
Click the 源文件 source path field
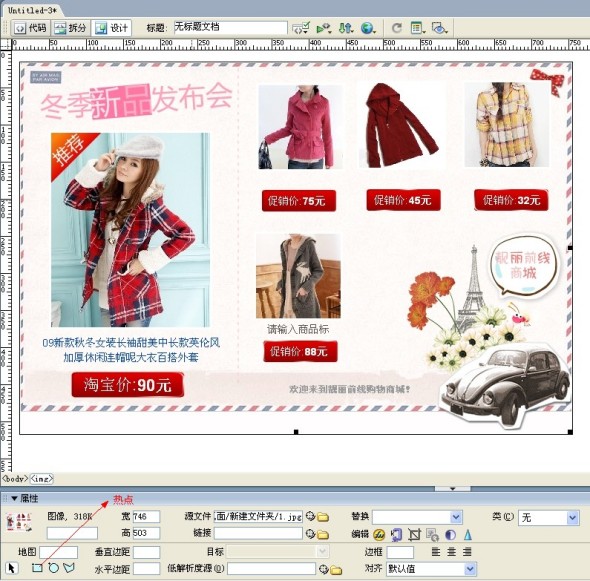click(258, 517)
